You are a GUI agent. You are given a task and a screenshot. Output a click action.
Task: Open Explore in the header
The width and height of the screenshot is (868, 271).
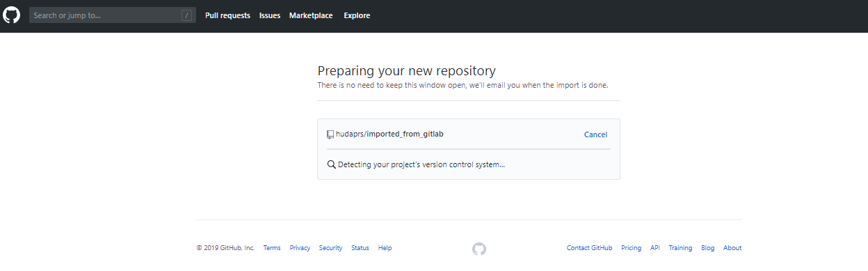click(x=357, y=15)
